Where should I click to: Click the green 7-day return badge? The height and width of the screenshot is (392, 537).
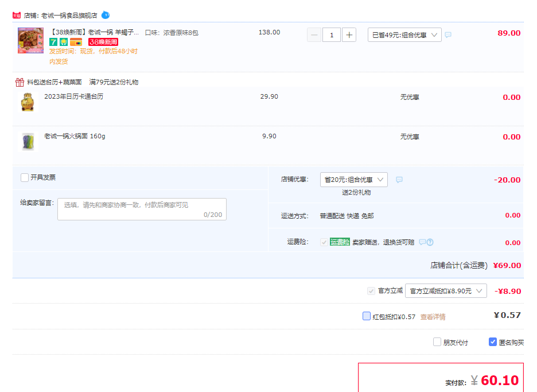pyautogui.click(x=53, y=42)
